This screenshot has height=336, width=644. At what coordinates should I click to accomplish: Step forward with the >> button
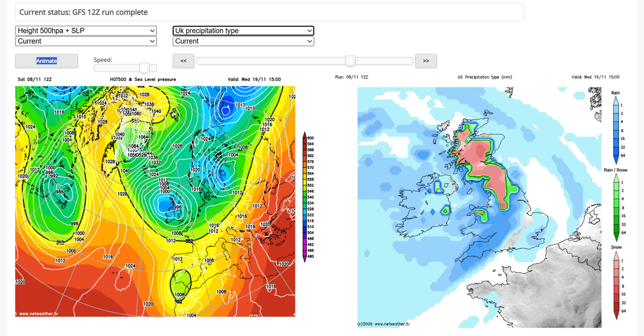(x=426, y=61)
